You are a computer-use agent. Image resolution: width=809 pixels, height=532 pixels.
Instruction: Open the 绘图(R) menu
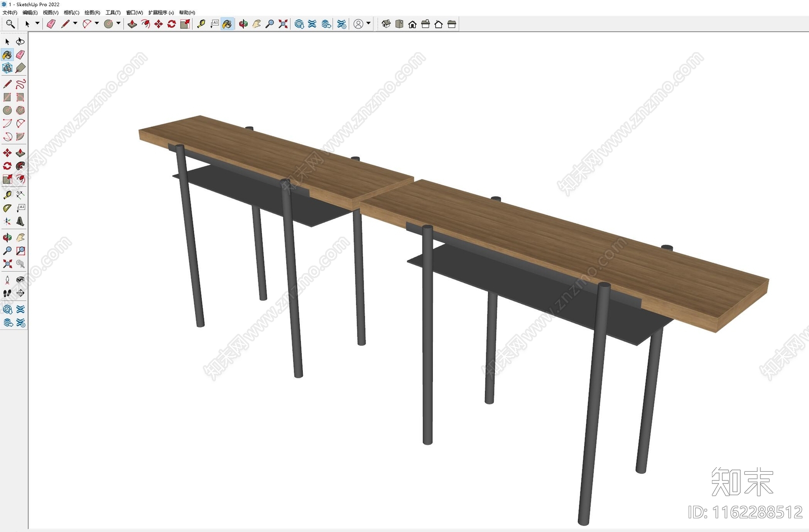coord(92,13)
